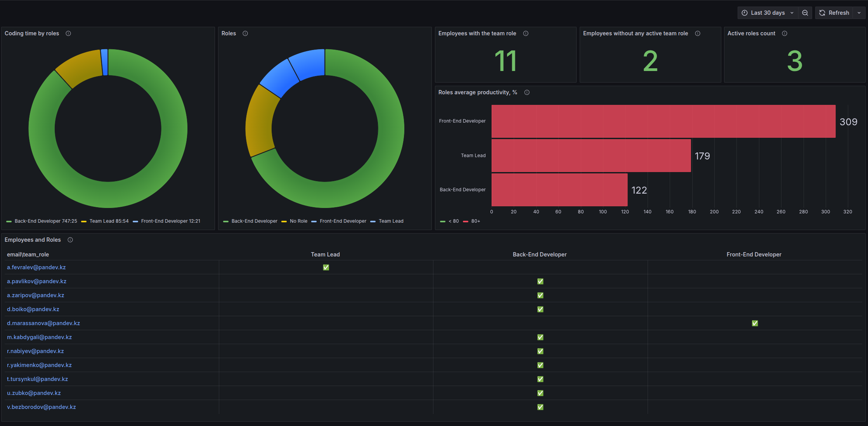This screenshot has width=868, height=426.
Task: Click the zoom out time range icon
Action: coord(805,13)
